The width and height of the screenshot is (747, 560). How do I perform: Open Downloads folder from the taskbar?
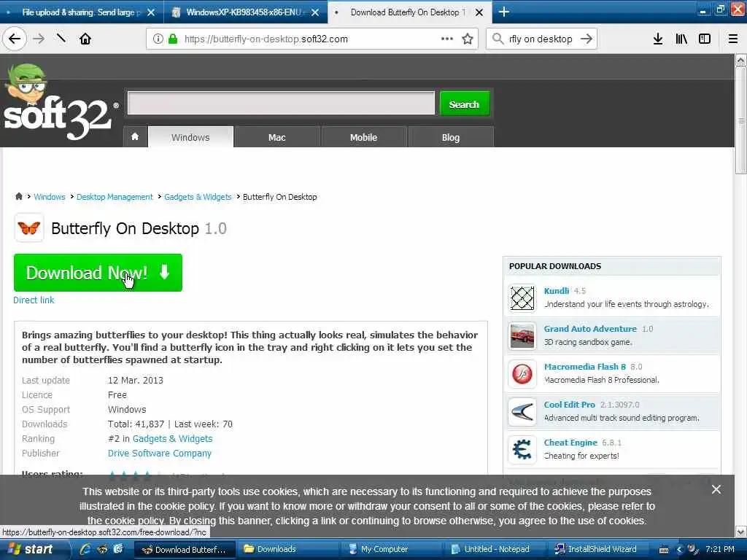(288, 550)
